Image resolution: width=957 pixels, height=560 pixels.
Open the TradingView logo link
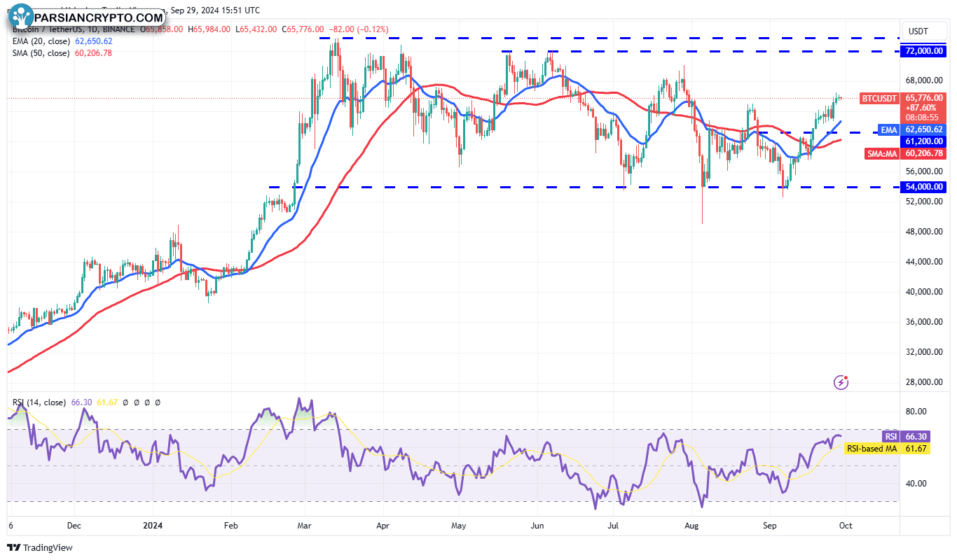[41, 547]
